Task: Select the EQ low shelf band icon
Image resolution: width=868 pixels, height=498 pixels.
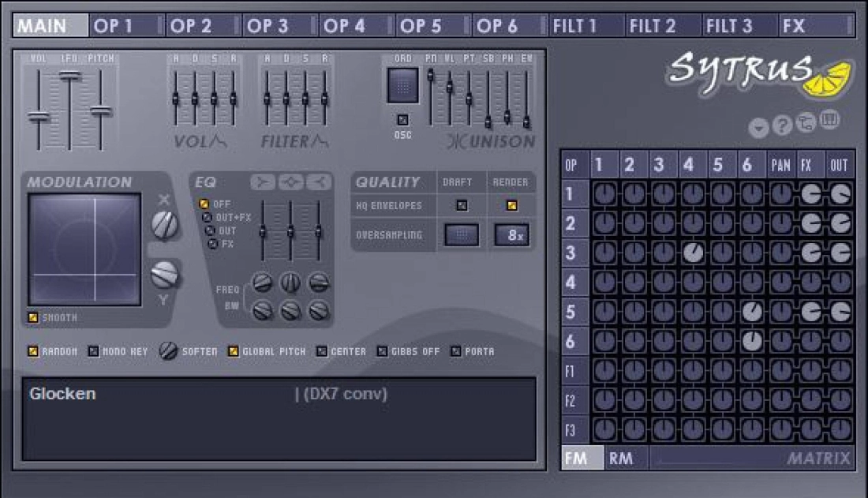Action: point(263,182)
